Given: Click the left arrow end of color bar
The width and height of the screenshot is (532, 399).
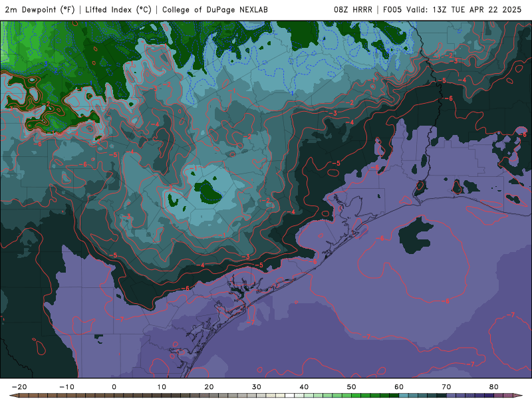Looking at the screenshot, I should pyautogui.click(x=13, y=396).
